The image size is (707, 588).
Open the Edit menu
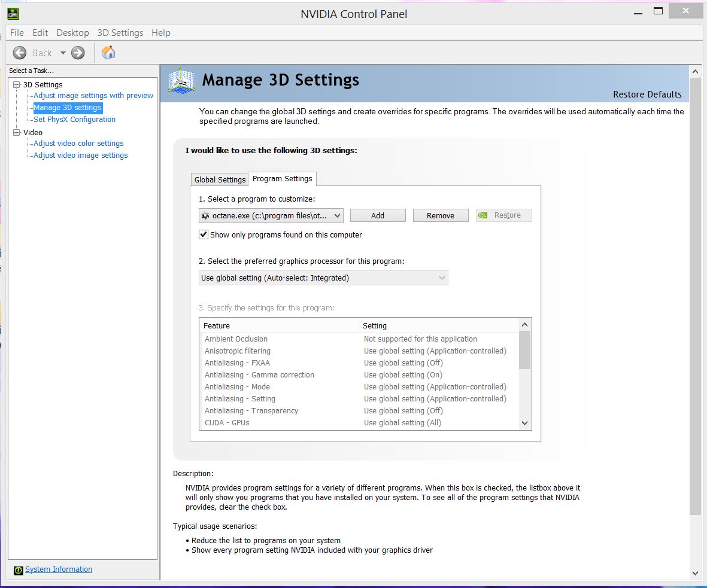point(40,32)
